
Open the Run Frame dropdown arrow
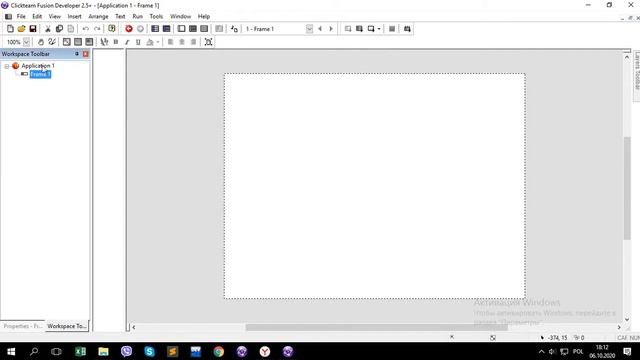click(379, 29)
